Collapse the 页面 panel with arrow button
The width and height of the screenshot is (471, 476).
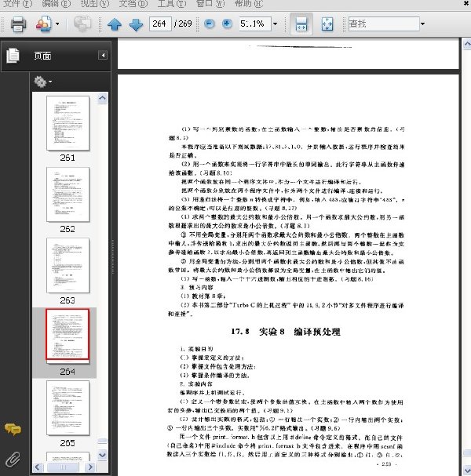(x=103, y=55)
